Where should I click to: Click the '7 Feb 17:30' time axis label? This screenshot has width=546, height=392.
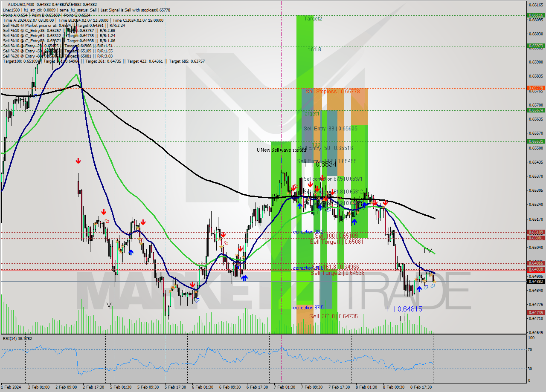[x=340, y=387]
